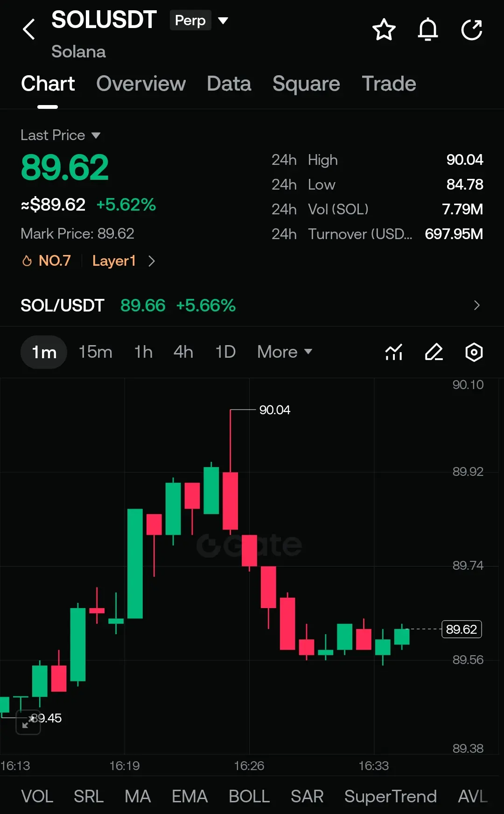This screenshot has width=504, height=814.
Task: Tap the 24h Turnover value 697.95M
Action: click(x=454, y=234)
